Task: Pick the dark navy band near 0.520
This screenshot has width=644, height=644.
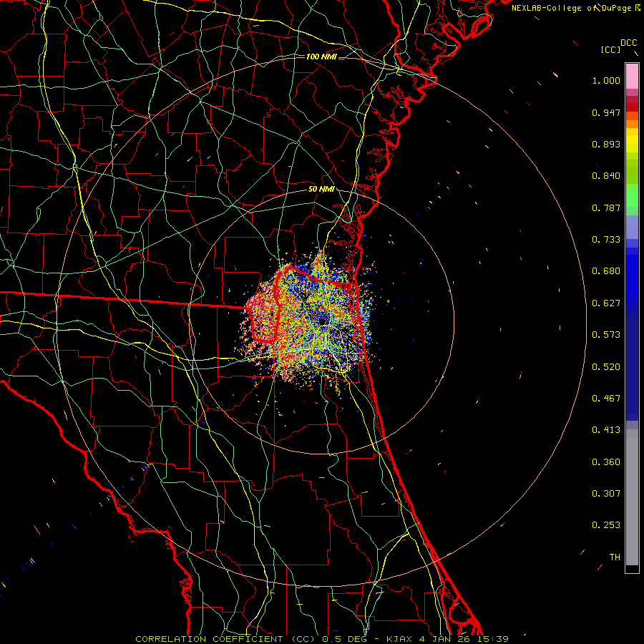Action: [632, 366]
